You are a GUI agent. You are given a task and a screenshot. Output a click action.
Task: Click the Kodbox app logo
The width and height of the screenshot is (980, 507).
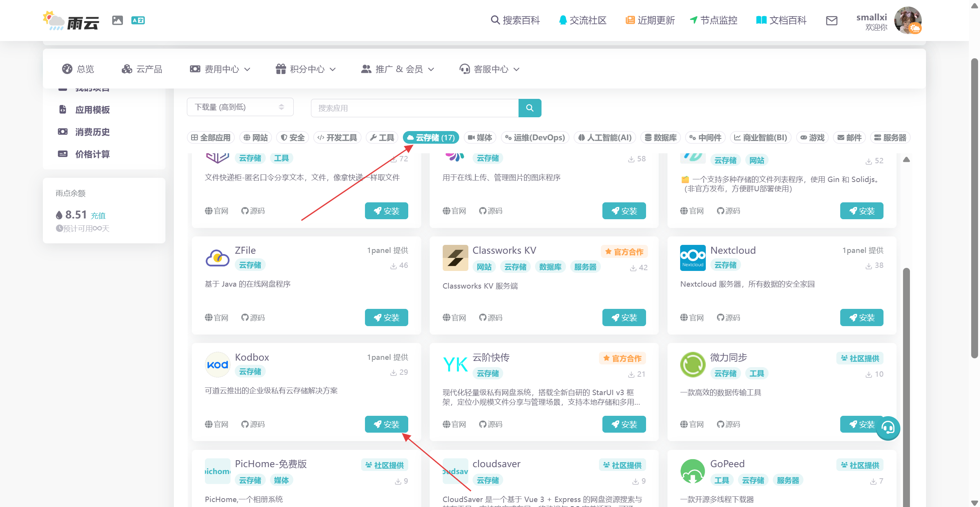coord(217,364)
